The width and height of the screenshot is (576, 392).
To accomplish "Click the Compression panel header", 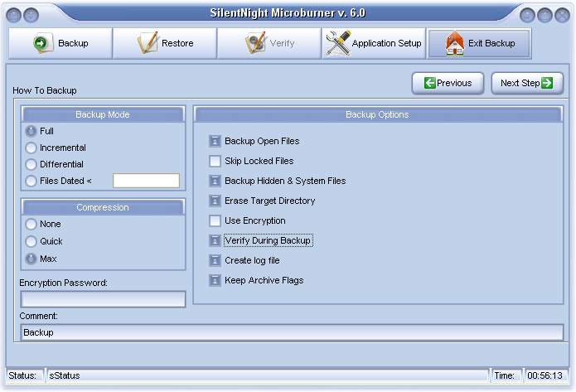I will point(103,207).
